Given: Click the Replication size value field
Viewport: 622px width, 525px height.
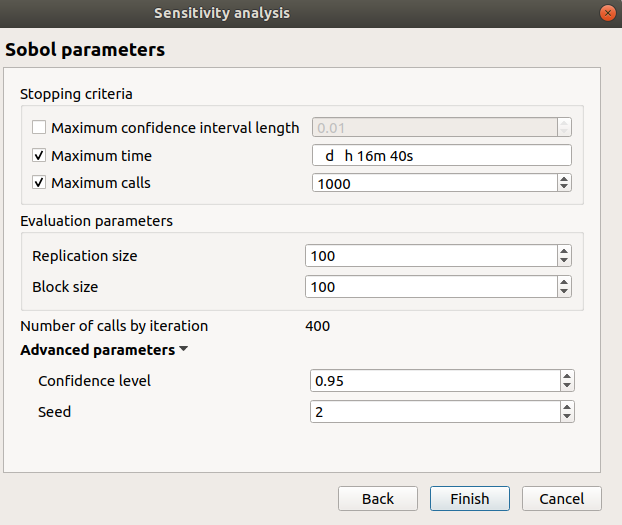Looking at the screenshot, I should pyautogui.click(x=430, y=256).
